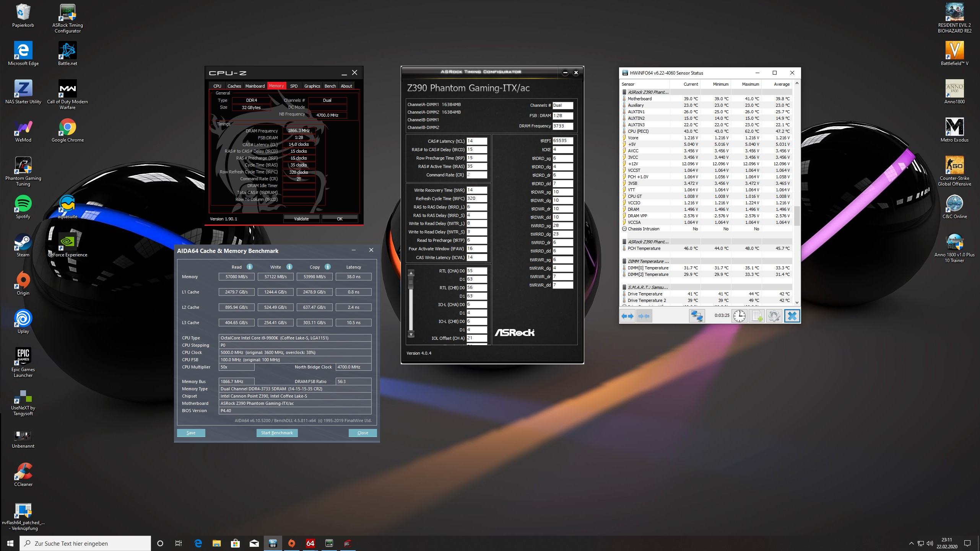Open Metro Exodus desktop shortcut

point(954,130)
